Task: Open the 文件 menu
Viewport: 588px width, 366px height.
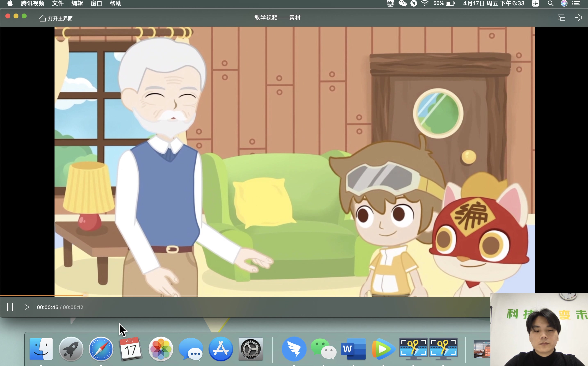Action: [58, 3]
